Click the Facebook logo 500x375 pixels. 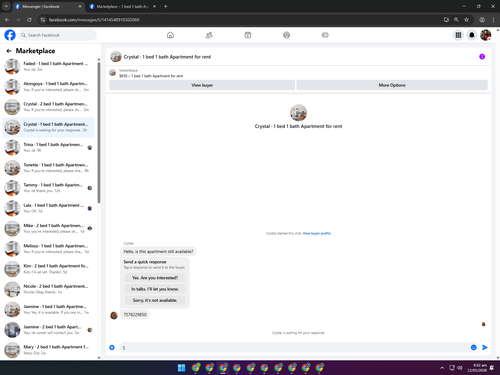pos(10,35)
